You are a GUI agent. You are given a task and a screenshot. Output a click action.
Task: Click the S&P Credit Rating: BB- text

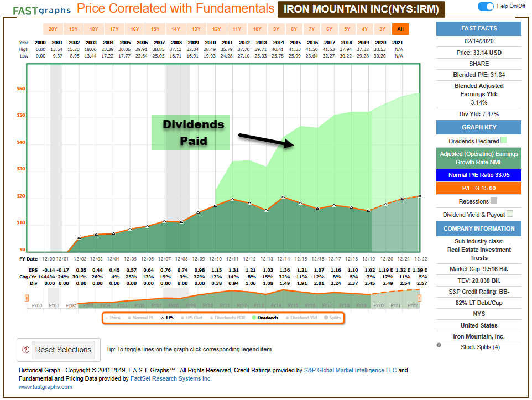[479, 292]
